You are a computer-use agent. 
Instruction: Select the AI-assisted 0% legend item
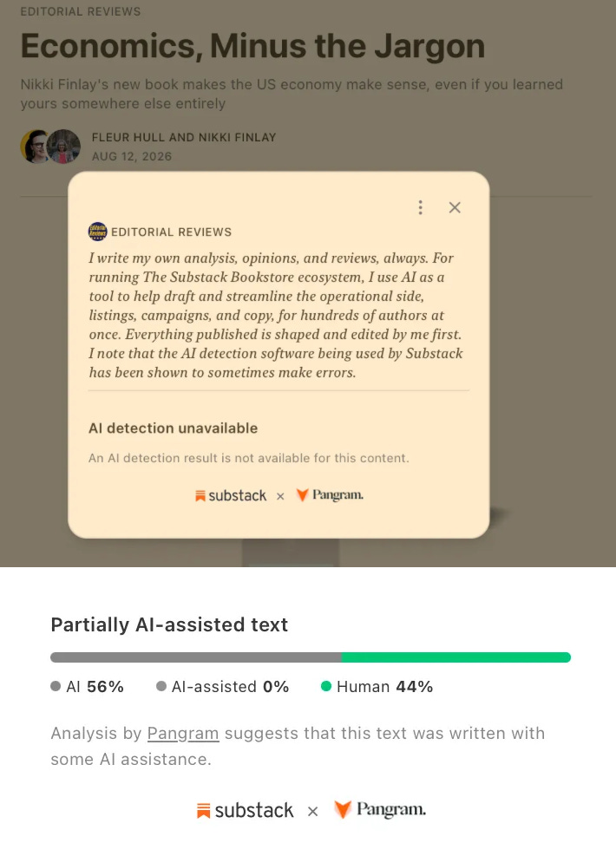click(x=223, y=687)
